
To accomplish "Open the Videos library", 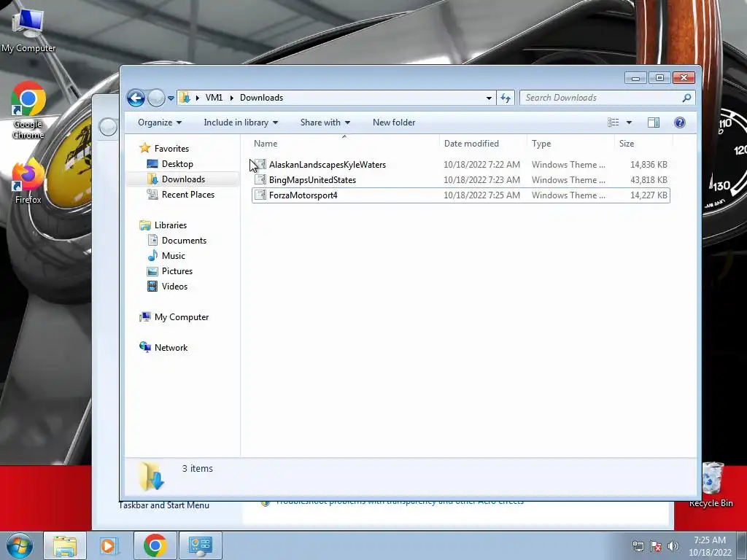I will click(174, 286).
